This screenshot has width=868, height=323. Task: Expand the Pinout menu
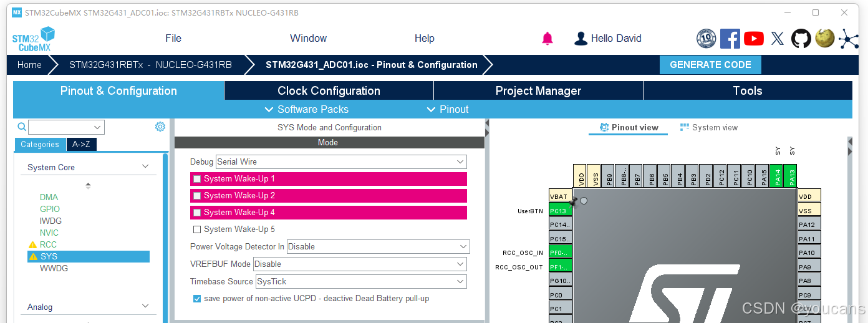448,109
